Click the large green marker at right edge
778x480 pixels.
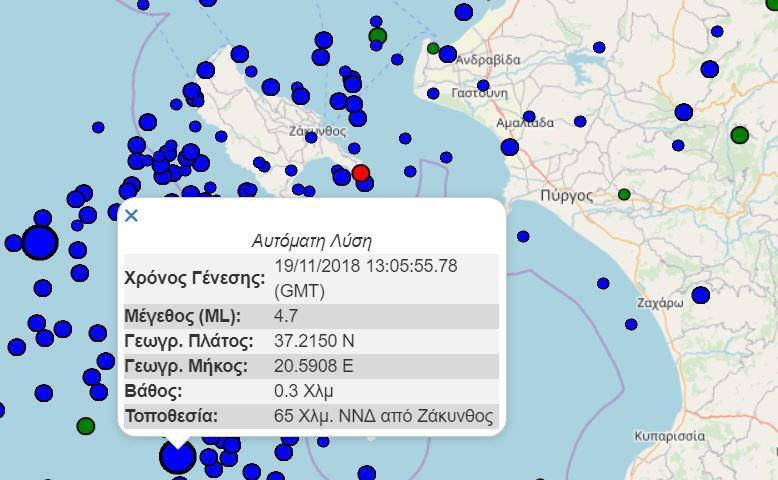(739, 135)
